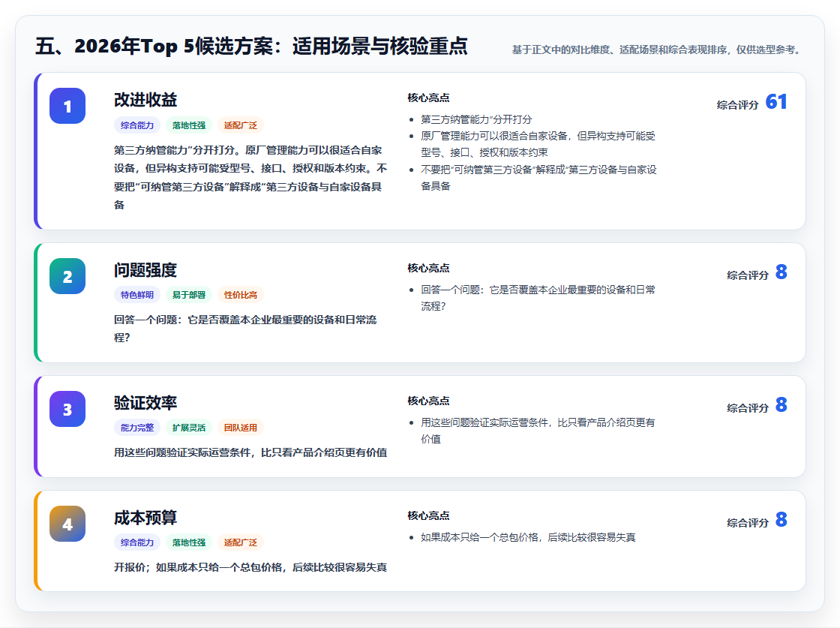The height and width of the screenshot is (628, 840).
Task: Click the score 8 in 问题强度 card
Action: (x=781, y=272)
